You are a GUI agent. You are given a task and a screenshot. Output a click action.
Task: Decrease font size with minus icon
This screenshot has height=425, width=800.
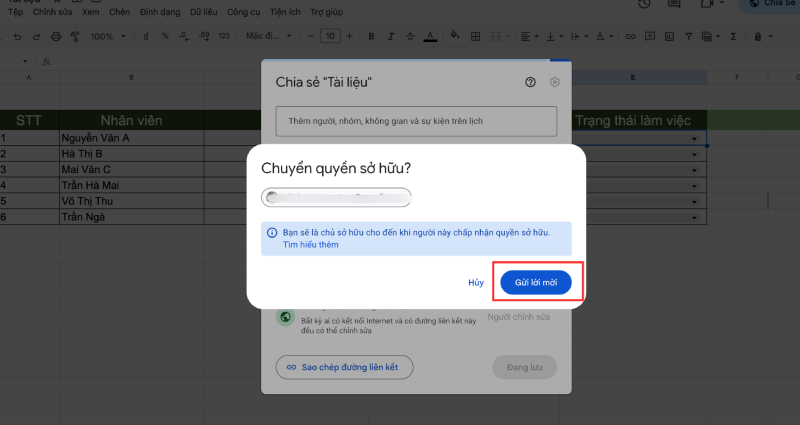[311, 36]
